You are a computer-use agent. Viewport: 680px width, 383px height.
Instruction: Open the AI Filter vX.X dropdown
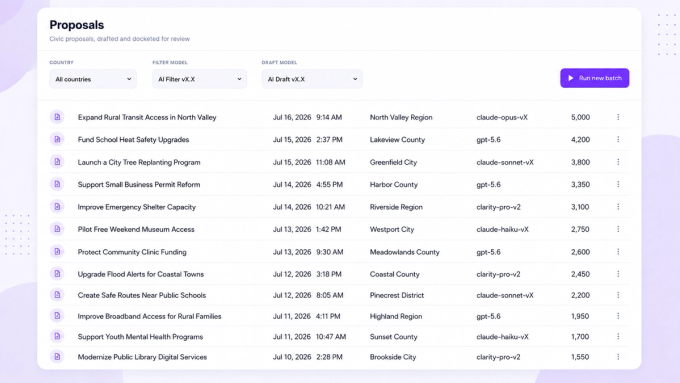tap(199, 79)
